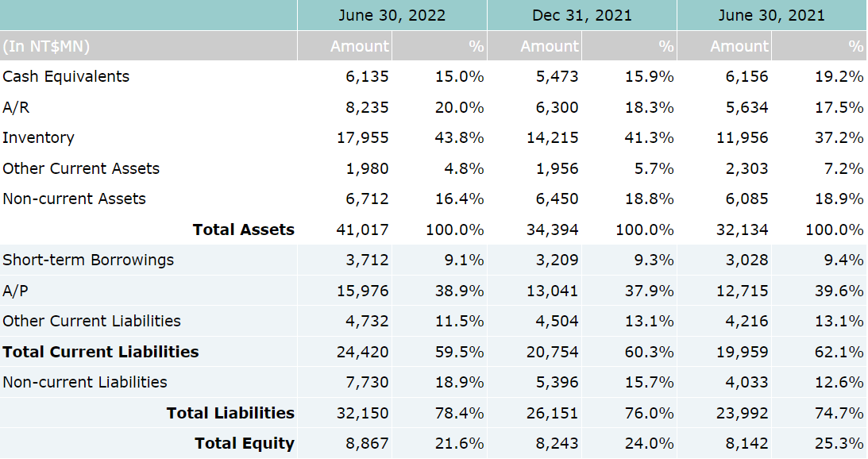
Task: Select the Non-current Assets row label
Action: pyautogui.click(x=74, y=199)
